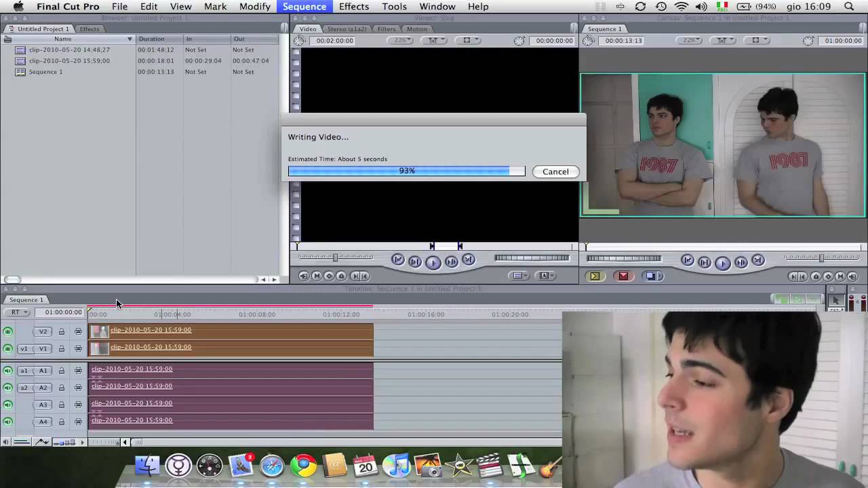
Task: Open Google Chrome from the Dock
Action: (x=303, y=466)
